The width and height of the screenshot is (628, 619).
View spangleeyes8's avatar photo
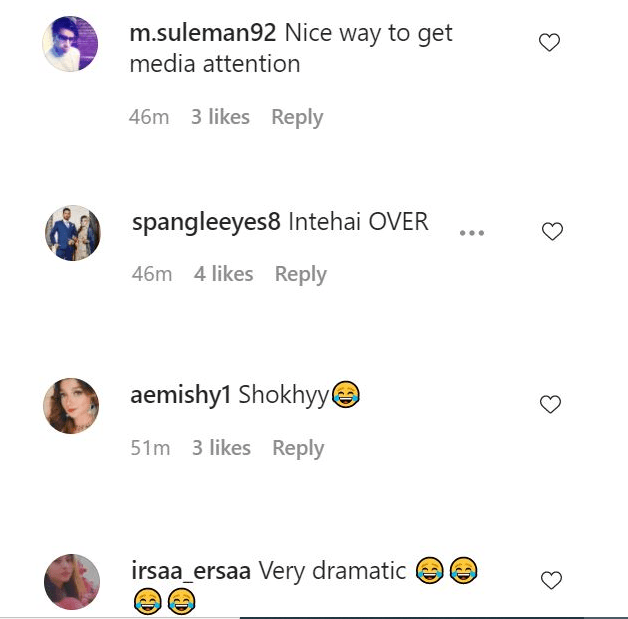(72, 233)
